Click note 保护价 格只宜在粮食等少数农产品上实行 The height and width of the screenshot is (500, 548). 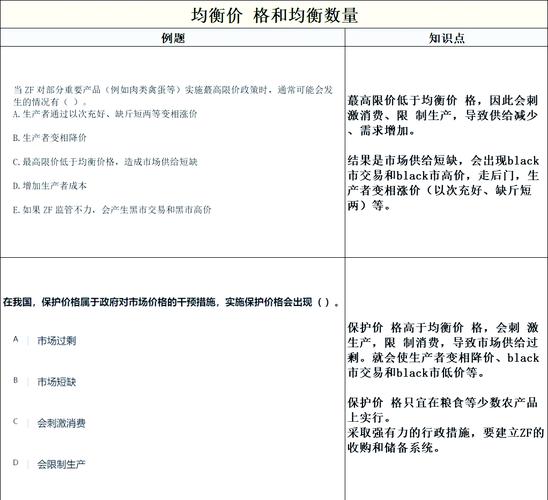(442, 410)
